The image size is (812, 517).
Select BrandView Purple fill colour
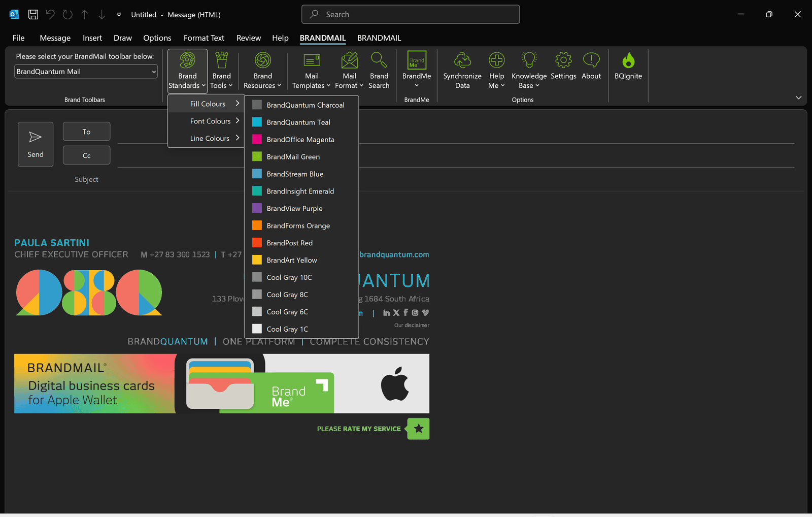301,209
